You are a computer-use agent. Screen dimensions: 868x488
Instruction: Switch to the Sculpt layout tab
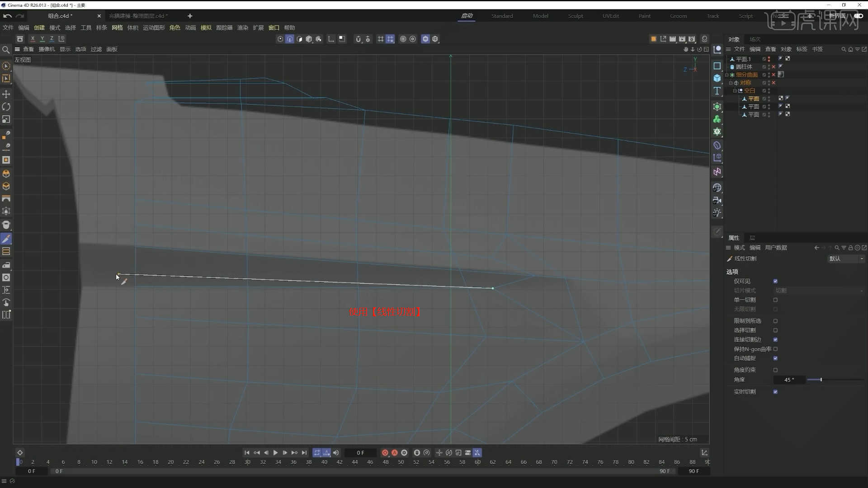tap(575, 16)
